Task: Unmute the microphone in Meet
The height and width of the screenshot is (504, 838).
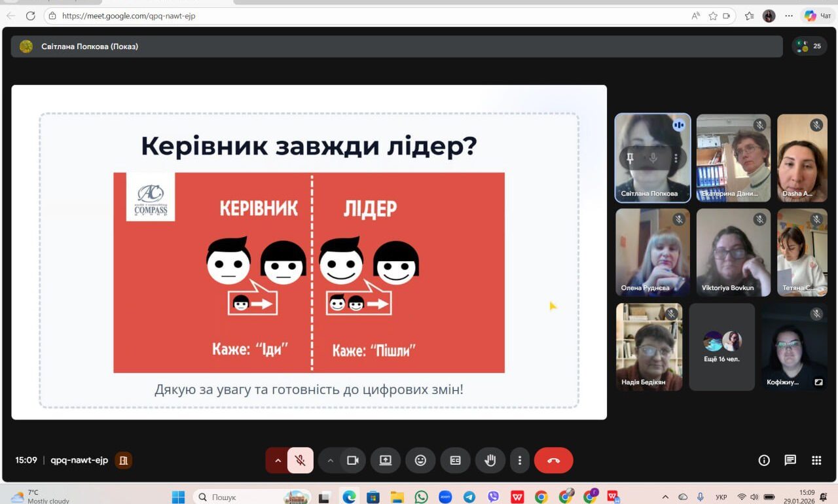Action: [x=300, y=460]
